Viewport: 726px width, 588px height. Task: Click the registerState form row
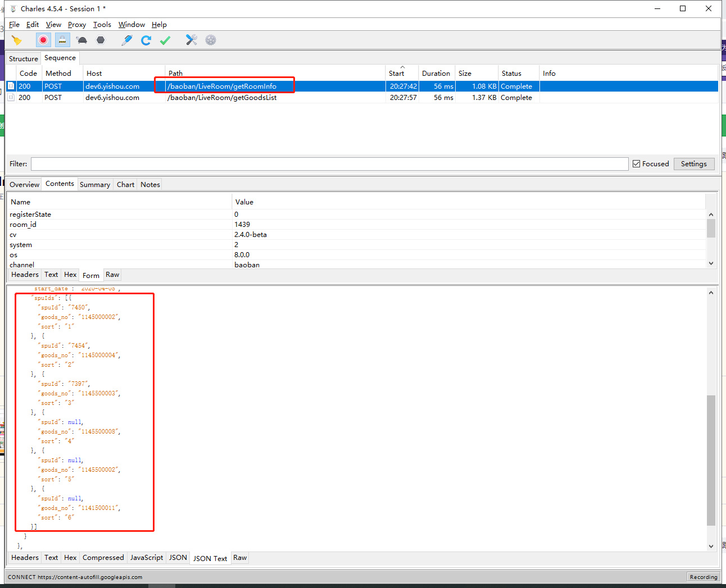(356, 215)
